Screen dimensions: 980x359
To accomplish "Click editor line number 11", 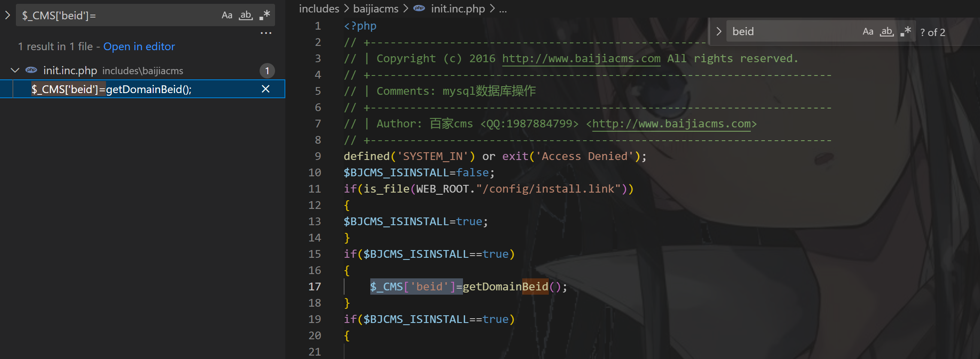I will click(315, 189).
